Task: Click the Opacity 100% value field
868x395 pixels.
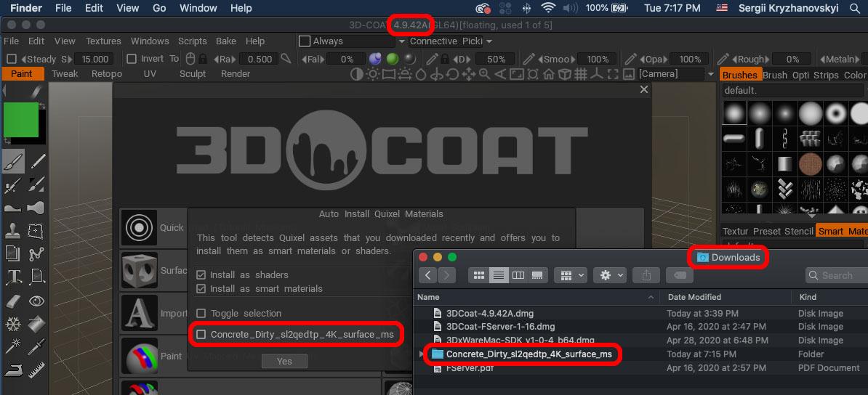Action: pos(690,60)
